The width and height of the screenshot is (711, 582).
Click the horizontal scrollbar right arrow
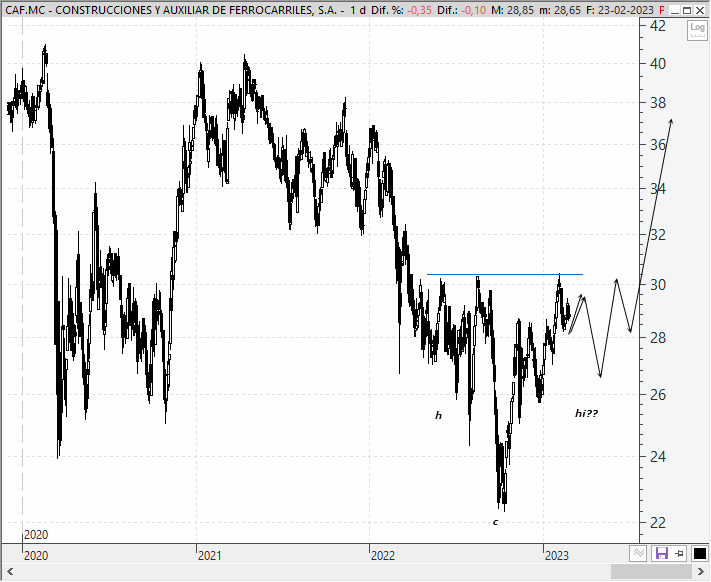(x=701, y=572)
